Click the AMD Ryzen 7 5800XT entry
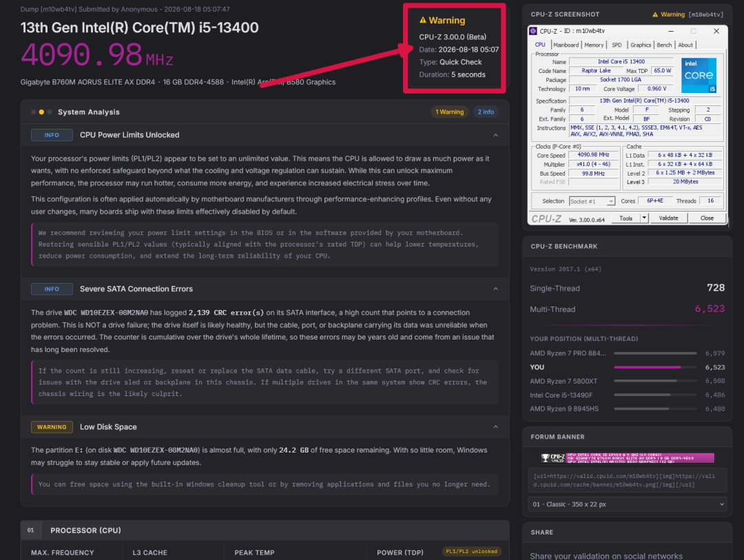 click(564, 381)
